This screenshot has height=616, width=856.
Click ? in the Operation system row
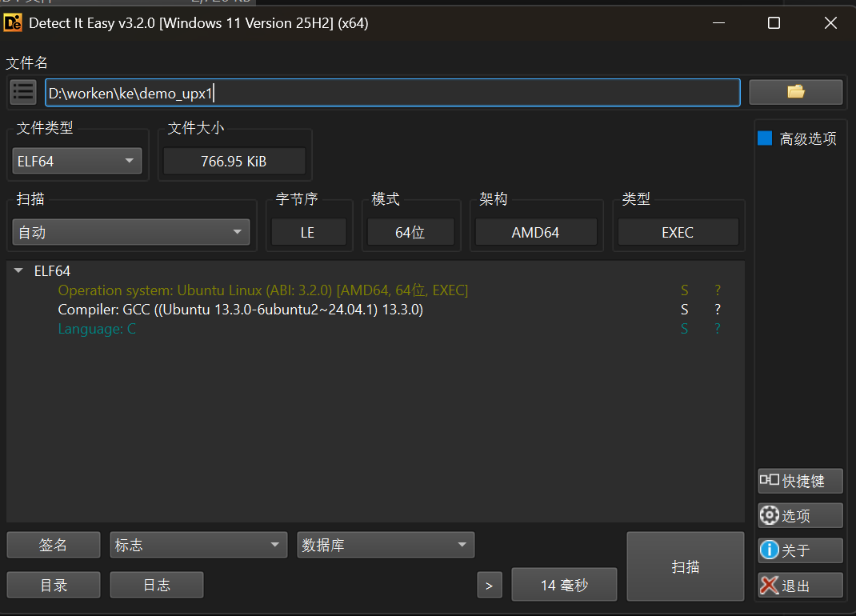click(x=718, y=290)
